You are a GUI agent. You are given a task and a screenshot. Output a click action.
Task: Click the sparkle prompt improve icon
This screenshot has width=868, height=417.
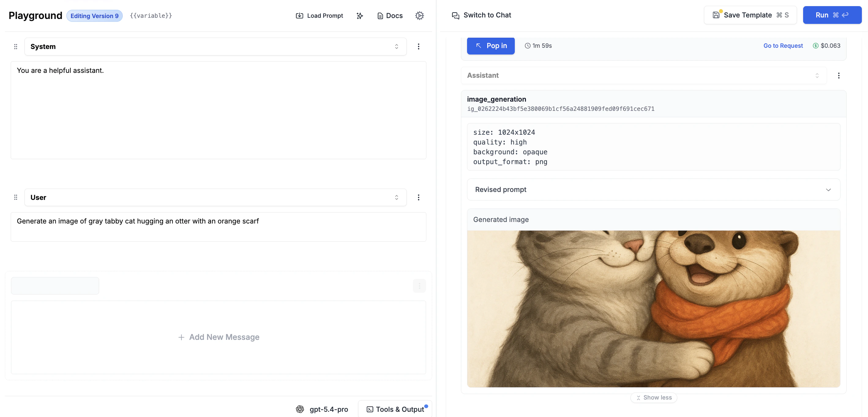(360, 16)
